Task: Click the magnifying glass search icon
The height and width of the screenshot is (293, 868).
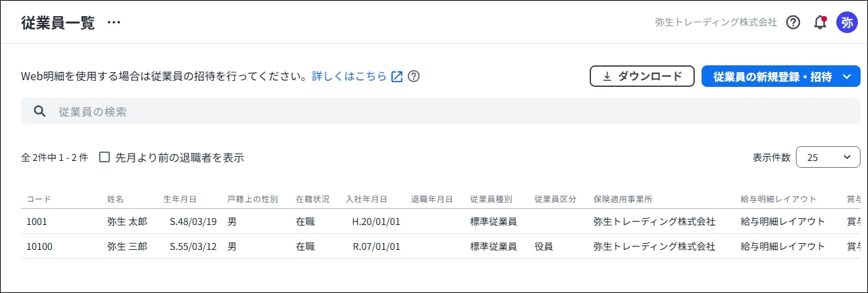Action: 40,111
